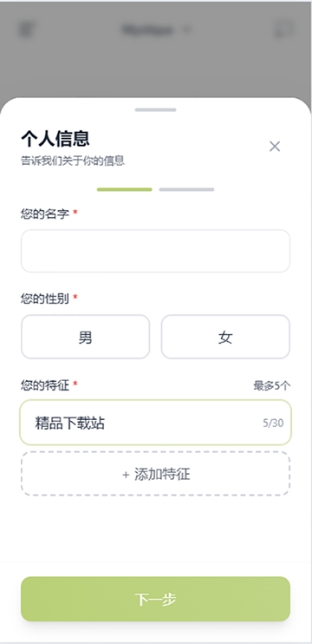The image size is (312, 644).
Task: Click the 您的特征 label
Action: pyautogui.click(x=45, y=385)
